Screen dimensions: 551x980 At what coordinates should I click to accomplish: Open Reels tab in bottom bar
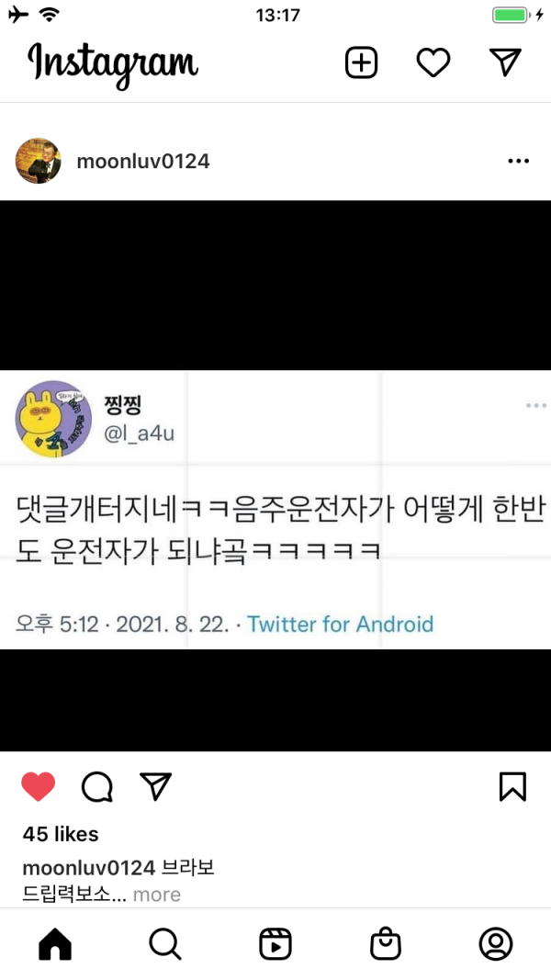tap(275, 944)
